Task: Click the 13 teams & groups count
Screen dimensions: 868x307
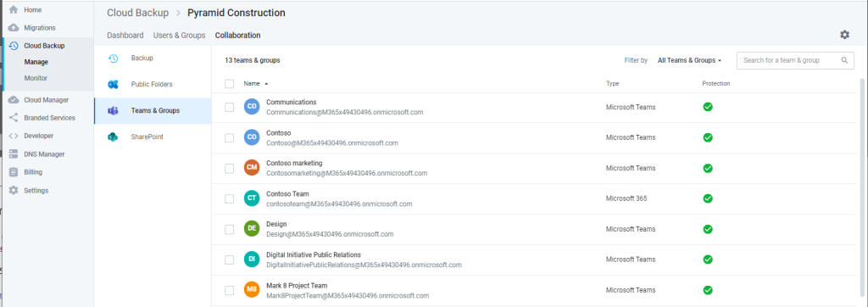Action: pyautogui.click(x=253, y=60)
